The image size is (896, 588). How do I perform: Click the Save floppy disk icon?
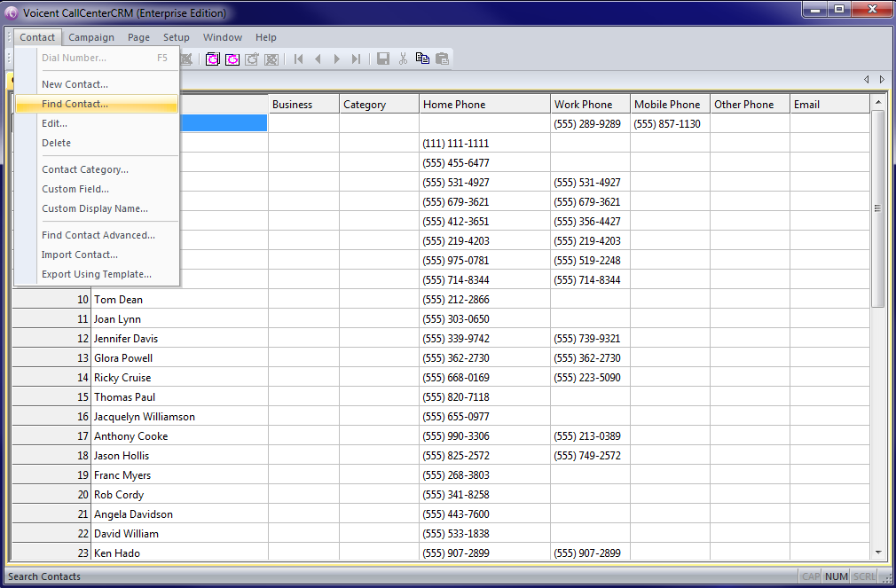[x=383, y=59]
